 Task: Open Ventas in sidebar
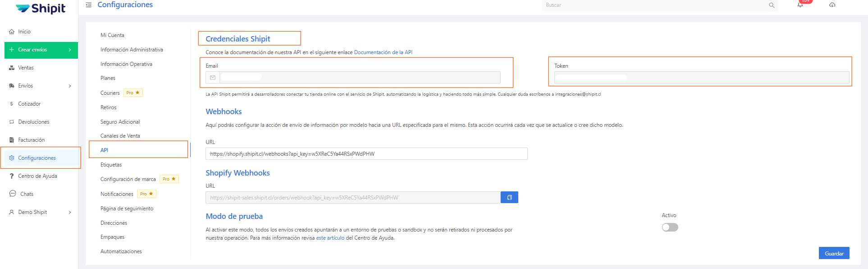[x=26, y=68]
